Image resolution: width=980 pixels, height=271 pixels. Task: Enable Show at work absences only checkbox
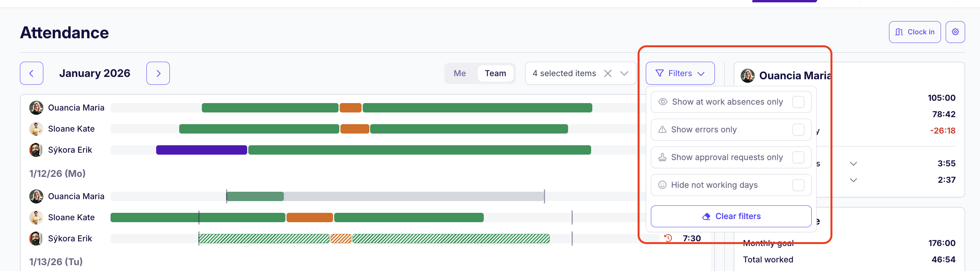click(798, 102)
